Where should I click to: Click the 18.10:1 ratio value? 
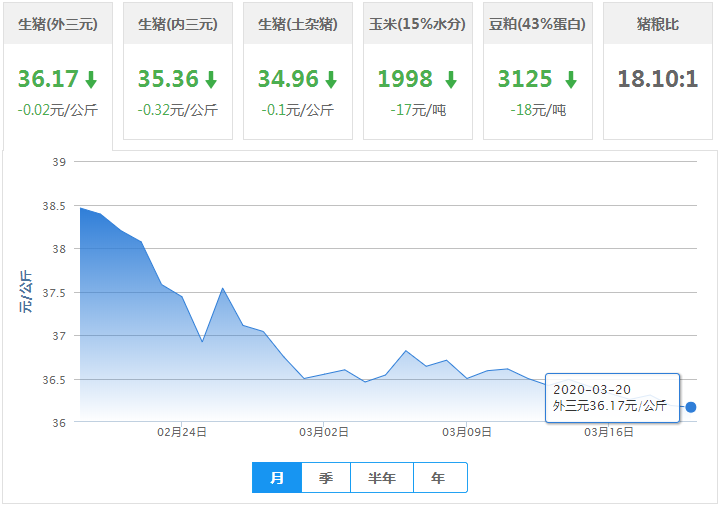(x=657, y=79)
